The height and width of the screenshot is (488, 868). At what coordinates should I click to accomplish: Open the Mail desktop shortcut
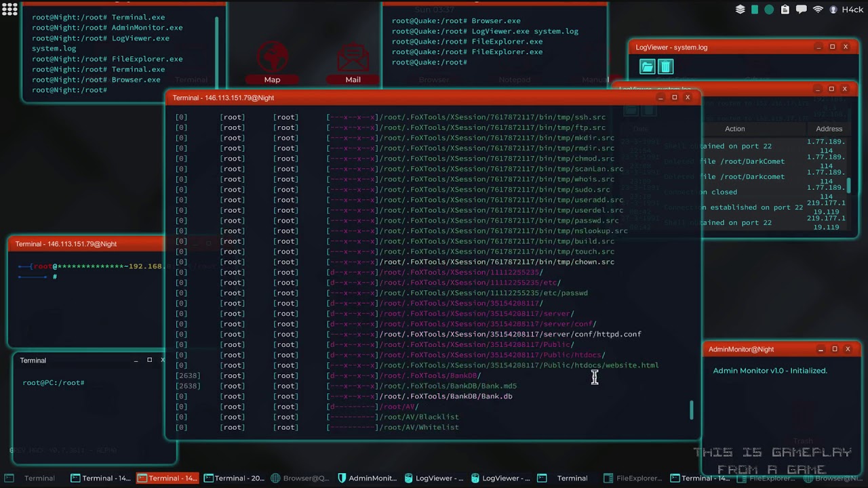click(x=353, y=64)
